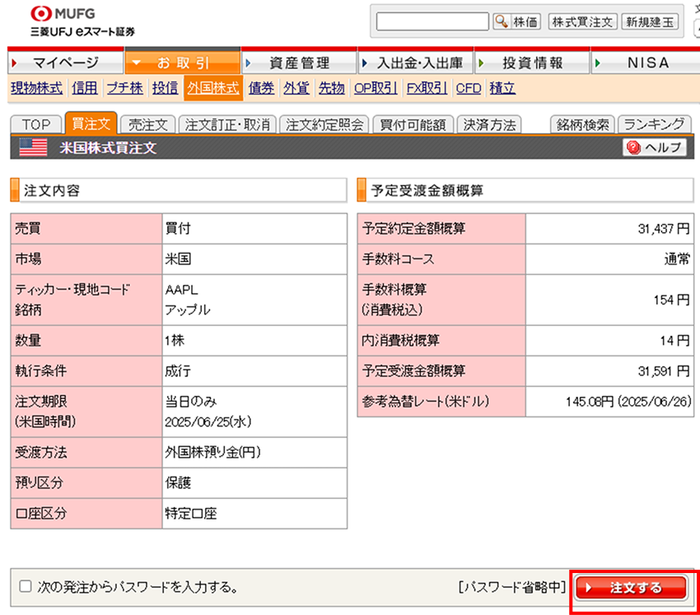Click the US flag icon

33,147
